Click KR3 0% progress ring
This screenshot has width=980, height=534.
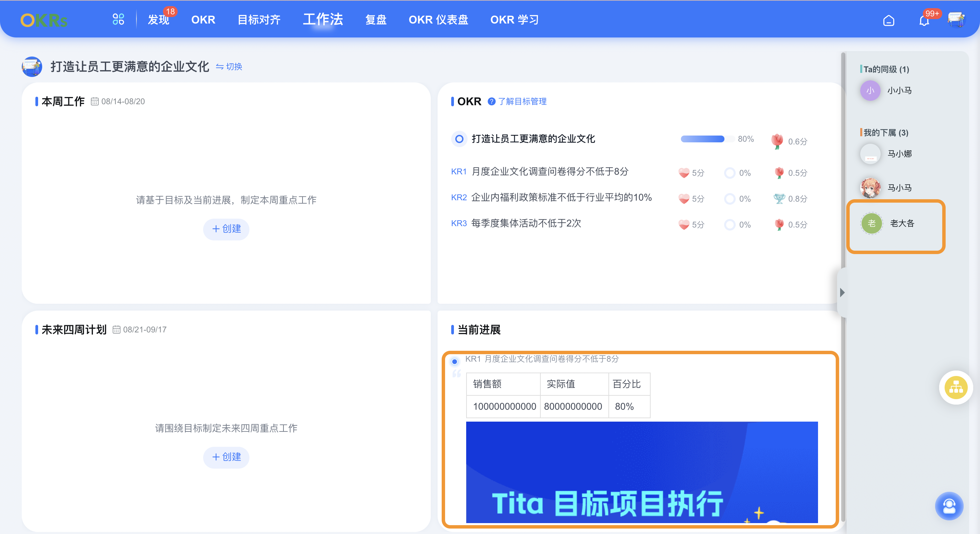[730, 225]
